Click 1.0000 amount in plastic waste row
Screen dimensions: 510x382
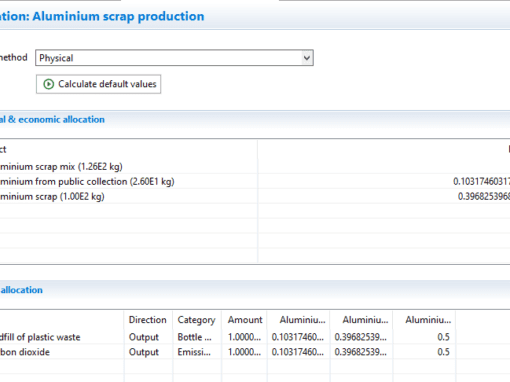(244, 337)
